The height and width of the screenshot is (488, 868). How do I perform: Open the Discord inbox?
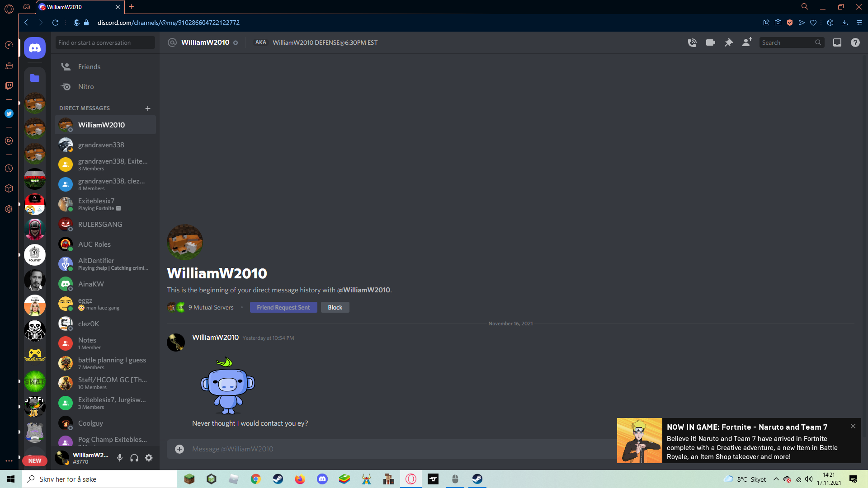pos(837,42)
